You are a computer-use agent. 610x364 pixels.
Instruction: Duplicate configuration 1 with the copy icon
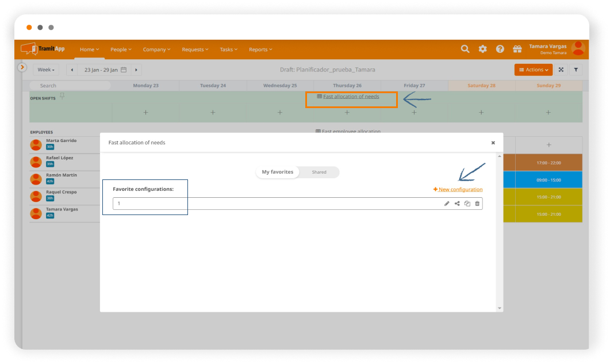[x=467, y=204]
